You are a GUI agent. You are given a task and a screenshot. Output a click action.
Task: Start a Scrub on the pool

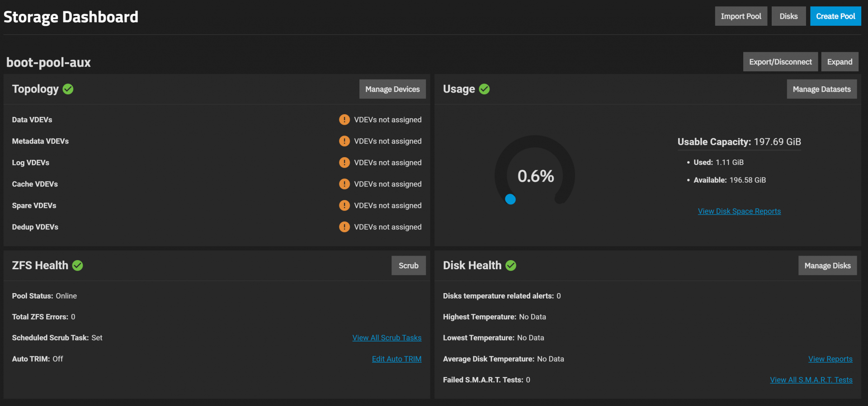pyautogui.click(x=409, y=266)
